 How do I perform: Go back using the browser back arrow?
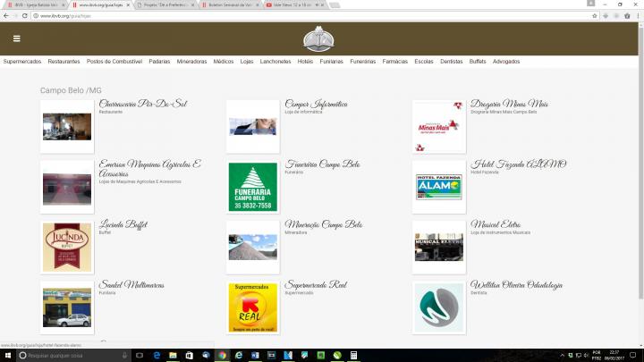coord(6,15)
